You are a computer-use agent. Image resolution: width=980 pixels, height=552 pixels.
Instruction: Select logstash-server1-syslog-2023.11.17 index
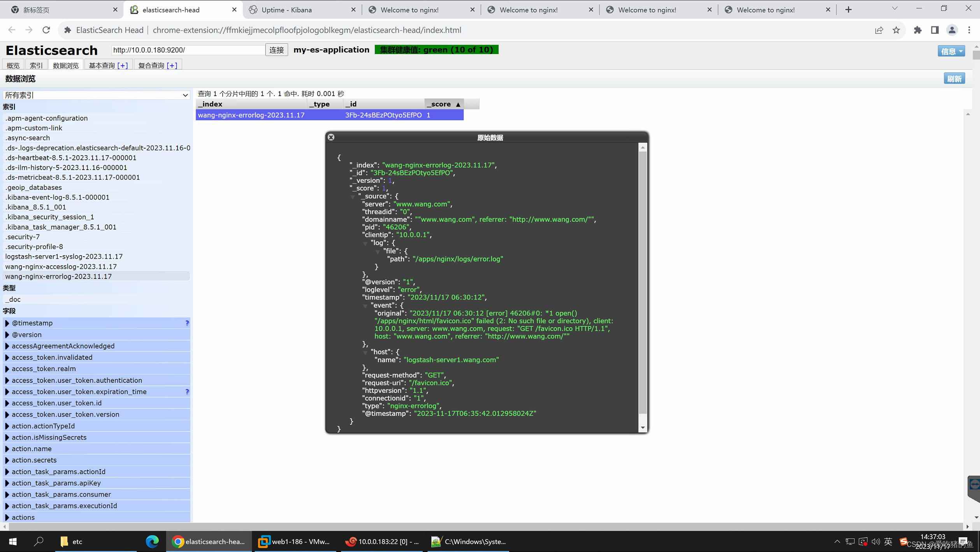[x=64, y=256]
